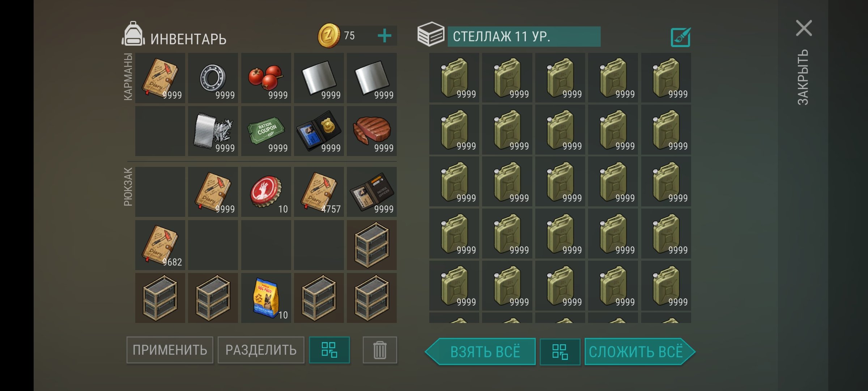Viewport: 868px width, 391px height.
Task: Select the dog food bag item
Action: pos(266,298)
